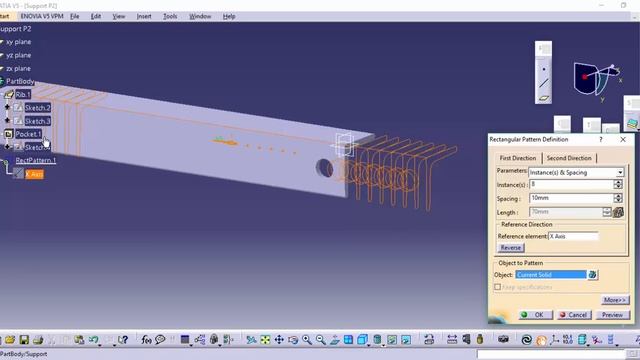Image resolution: width=640 pixels, height=360 pixels.
Task: Open the Formula f(x) tool
Action: 146,339
